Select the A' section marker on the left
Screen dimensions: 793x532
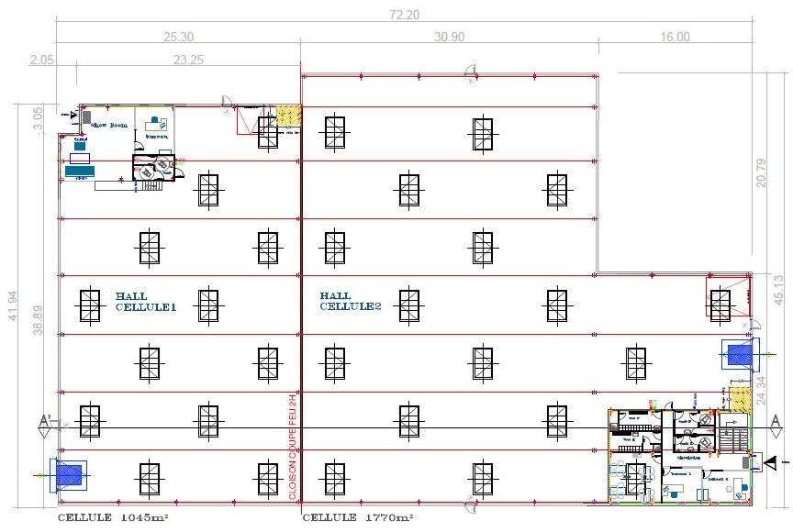click(x=44, y=422)
